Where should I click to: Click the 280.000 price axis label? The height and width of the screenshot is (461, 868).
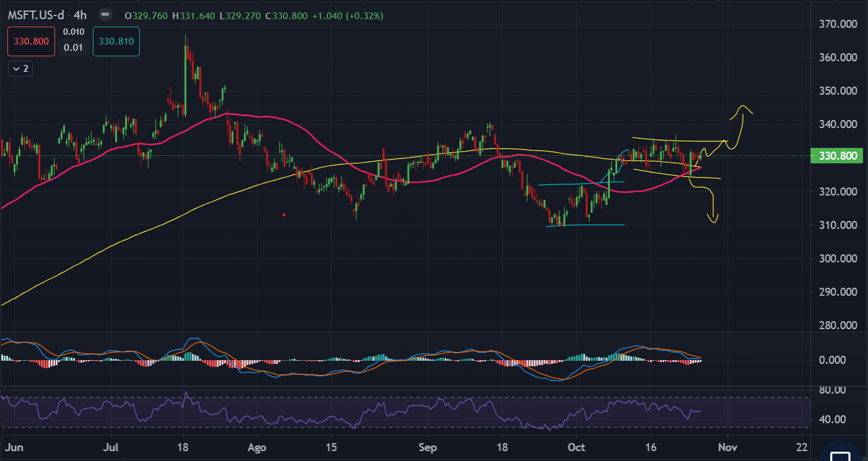point(840,325)
